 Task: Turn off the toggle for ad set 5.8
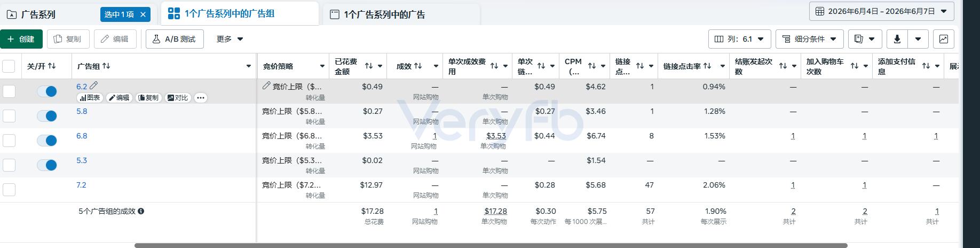(x=47, y=116)
